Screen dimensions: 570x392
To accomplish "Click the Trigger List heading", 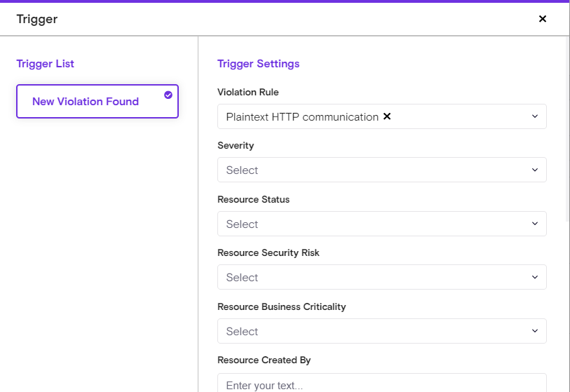I will pyautogui.click(x=45, y=64).
